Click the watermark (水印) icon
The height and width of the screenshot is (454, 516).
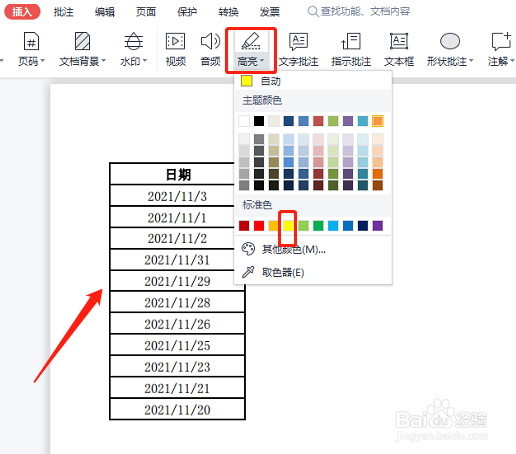pos(134,41)
